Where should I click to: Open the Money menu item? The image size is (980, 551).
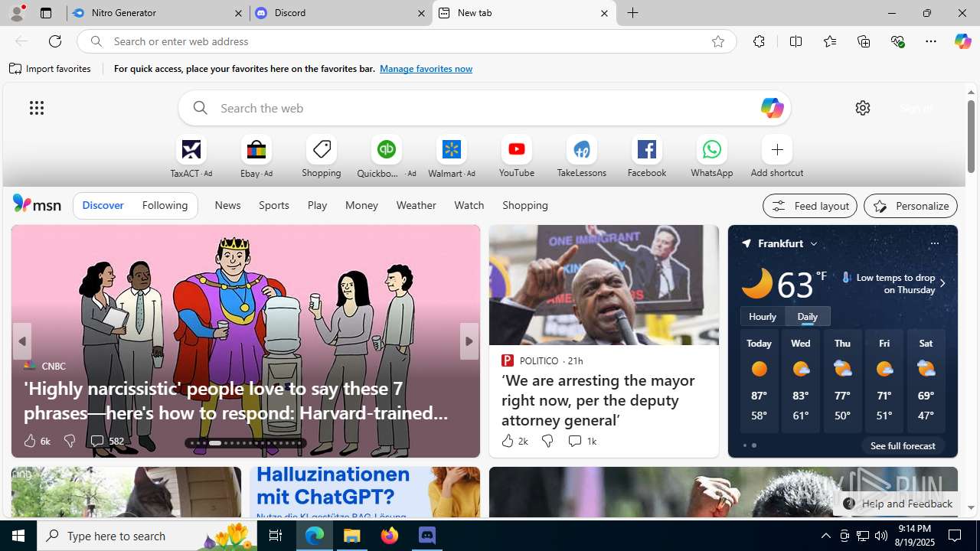[x=361, y=205]
